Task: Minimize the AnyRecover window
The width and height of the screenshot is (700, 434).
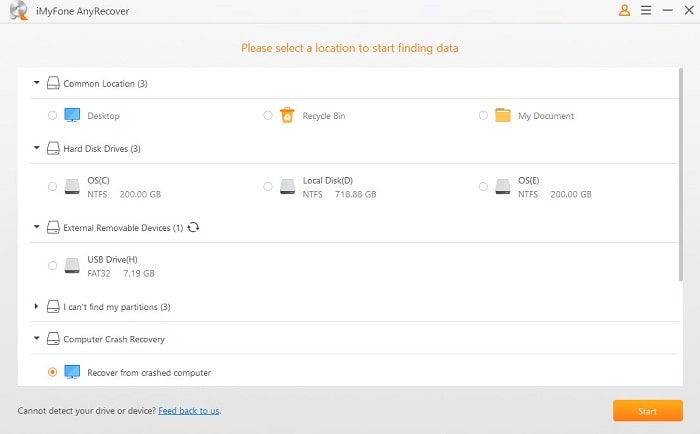Action: pyautogui.click(x=667, y=10)
